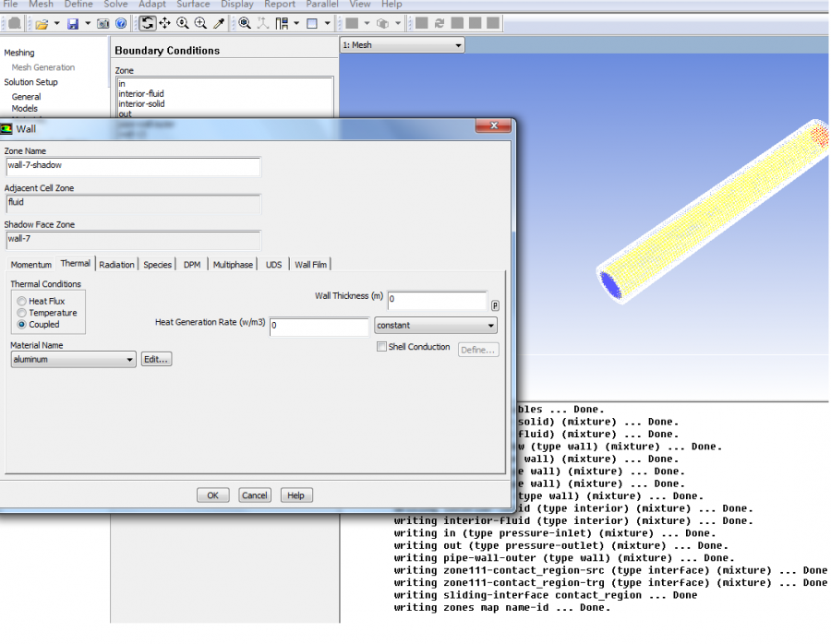831x644 pixels.
Task: Open help with the blue question mark icon
Action: click(x=121, y=24)
